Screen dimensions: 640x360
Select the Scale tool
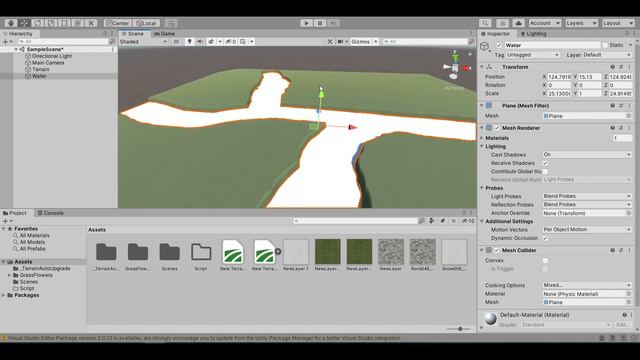pos(51,23)
